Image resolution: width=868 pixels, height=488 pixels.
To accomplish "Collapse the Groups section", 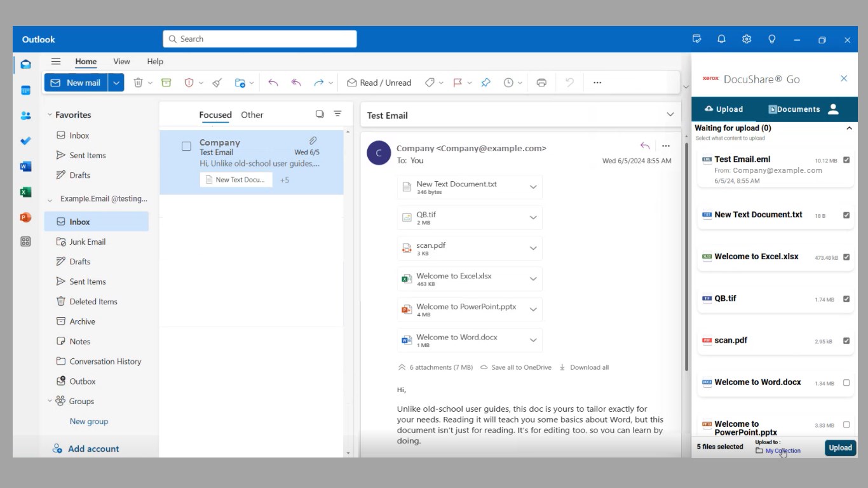I will [x=50, y=401].
